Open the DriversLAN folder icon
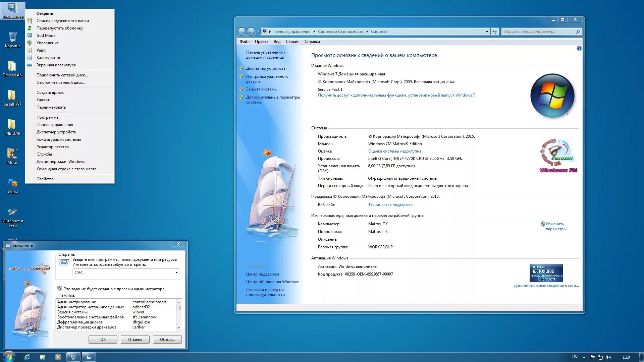Image resolution: width=644 pixels, height=362 pixels. coord(12,66)
